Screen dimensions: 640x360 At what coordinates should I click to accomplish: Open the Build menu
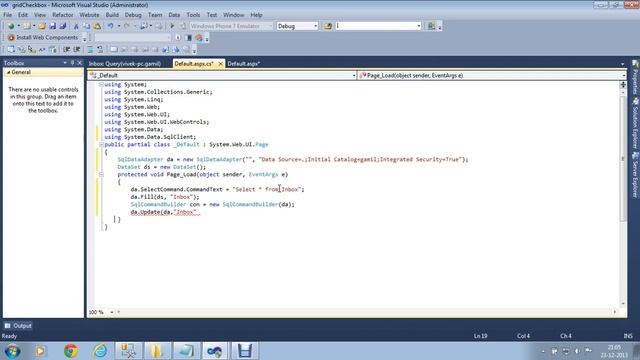coord(112,15)
